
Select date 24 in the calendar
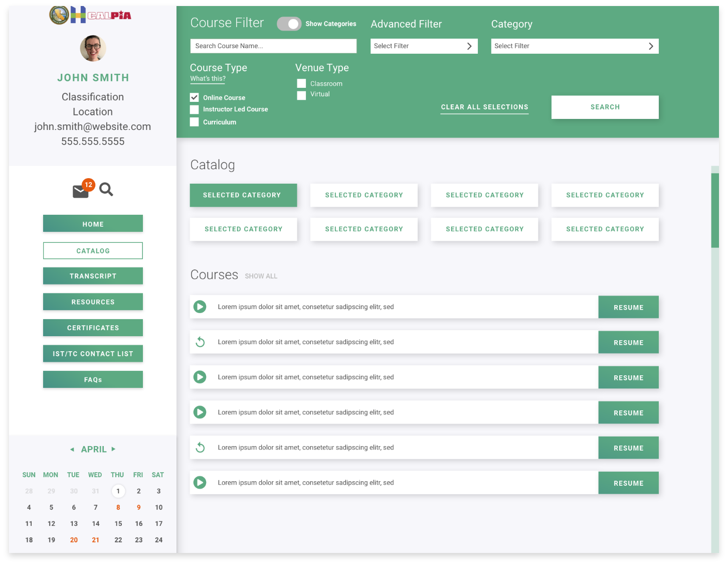click(158, 540)
